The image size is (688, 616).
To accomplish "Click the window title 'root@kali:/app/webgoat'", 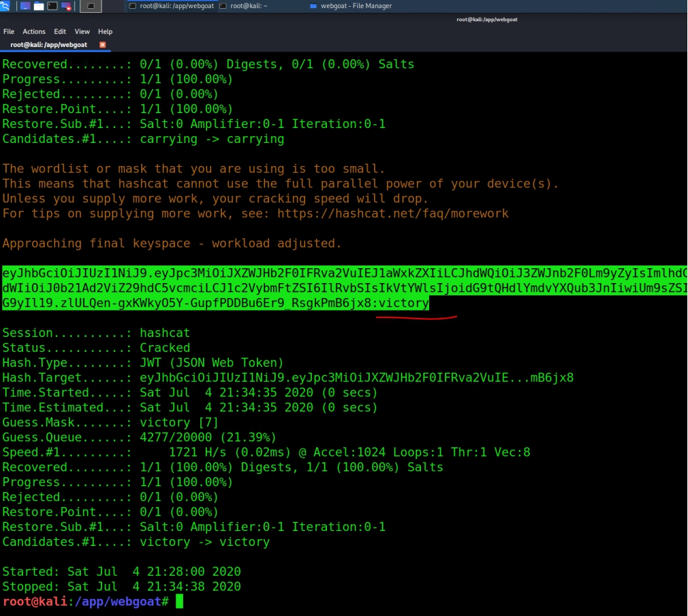I will (486, 19).
